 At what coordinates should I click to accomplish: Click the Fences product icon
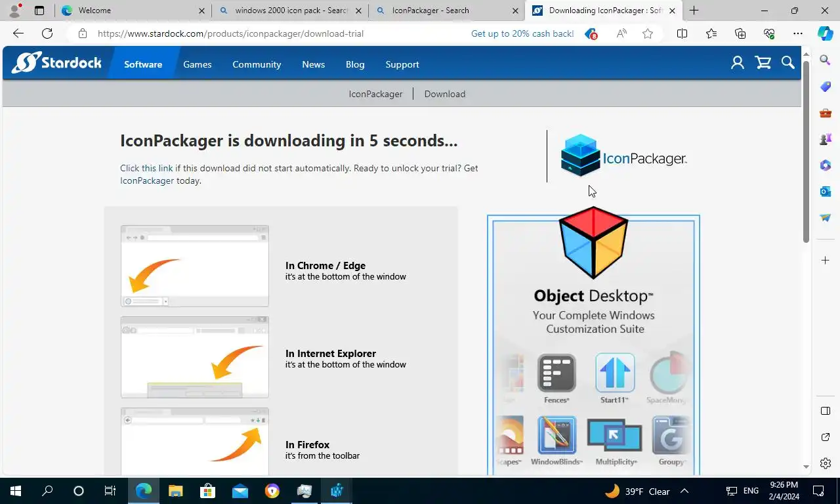pyautogui.click(x=556, y=374)
